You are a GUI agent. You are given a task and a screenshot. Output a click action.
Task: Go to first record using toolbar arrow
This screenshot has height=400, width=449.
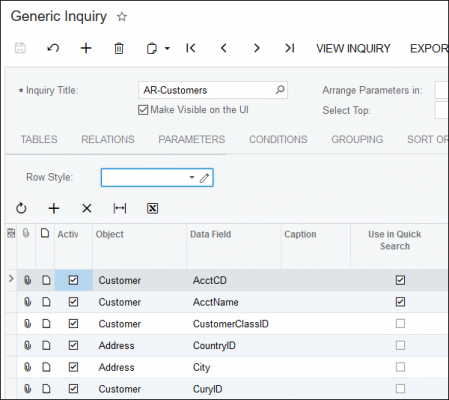tap(191, 48)
